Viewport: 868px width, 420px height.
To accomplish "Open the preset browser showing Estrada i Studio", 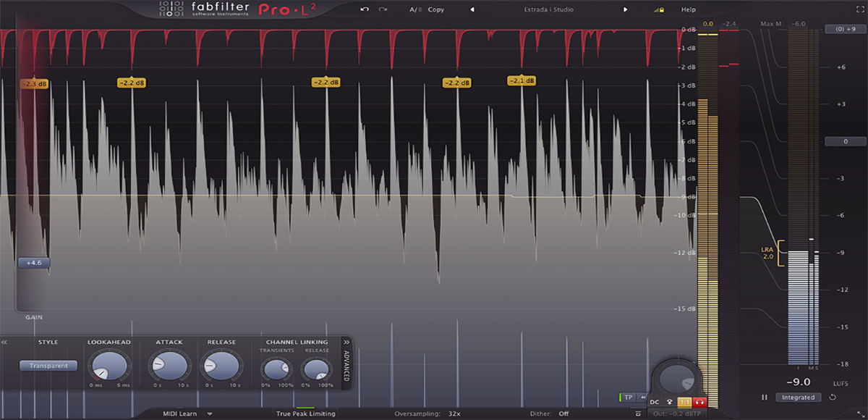I will (x=548, y=9).
